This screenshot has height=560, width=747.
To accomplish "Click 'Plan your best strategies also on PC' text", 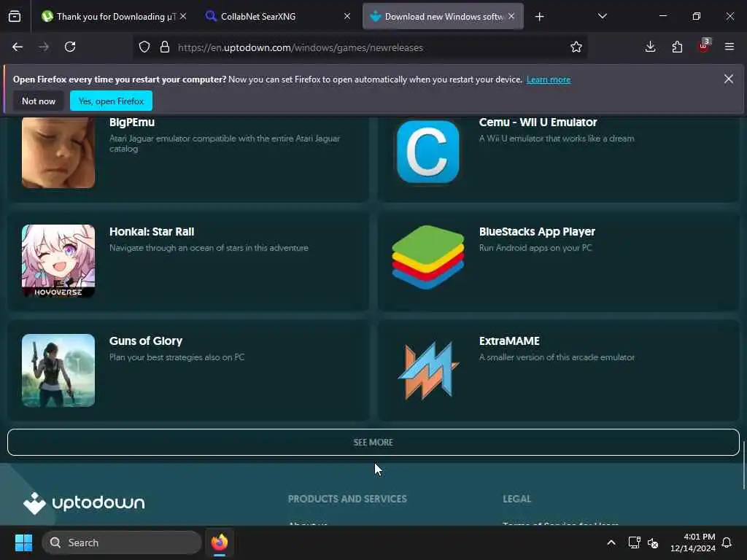I will pyautogui.click(x=177, y=357).
